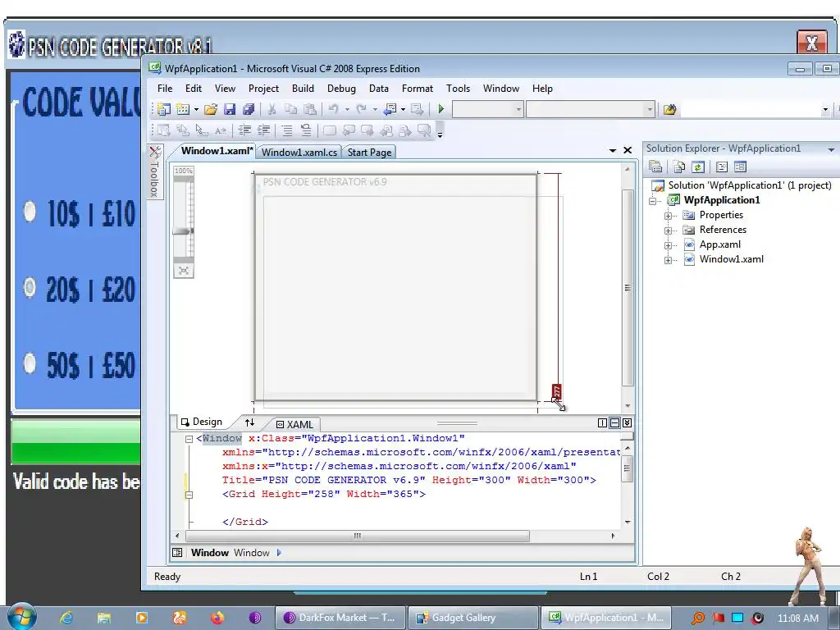
Task: Click Solution Explorer View Code icon
Action: click(722, 167)
